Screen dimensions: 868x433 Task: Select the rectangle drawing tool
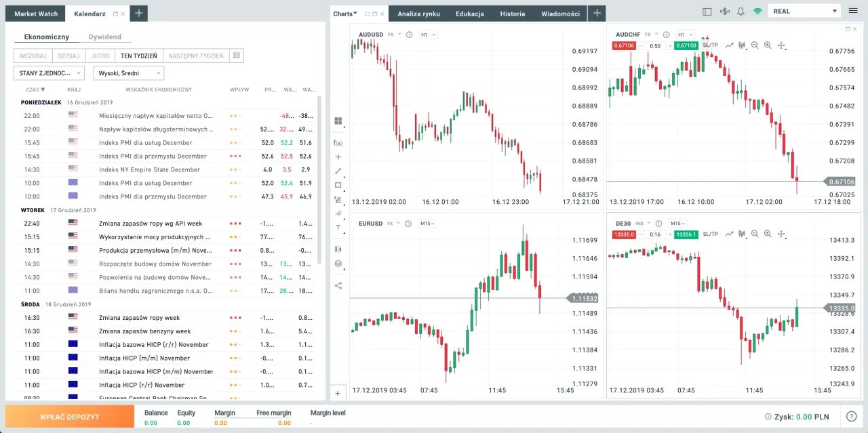click(338, 185)
